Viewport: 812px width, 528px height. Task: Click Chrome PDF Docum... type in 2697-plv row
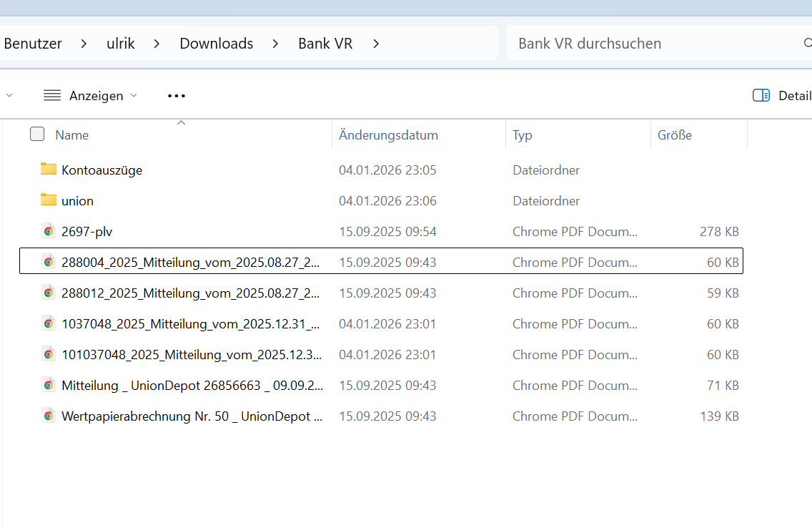[x=575, y=232]
